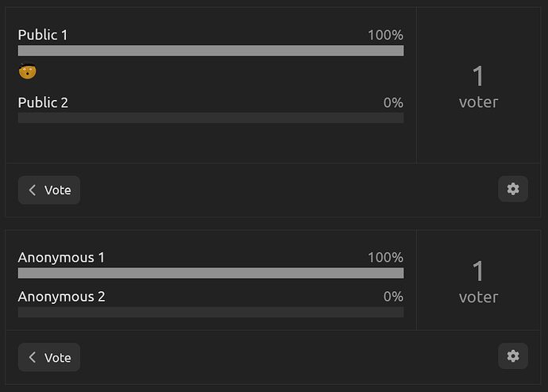This screenshot has width=548, height=392.
Task: Go back to voting in the Public poll
Action: [x=49, y=190]
